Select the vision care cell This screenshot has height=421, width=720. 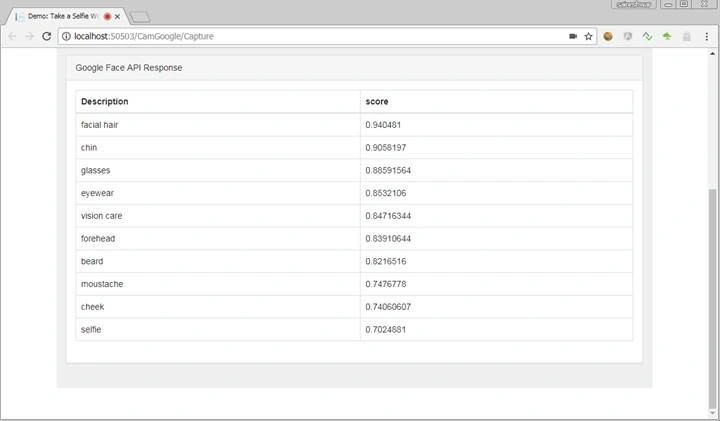pyautogui.click(x=218, y=216)
